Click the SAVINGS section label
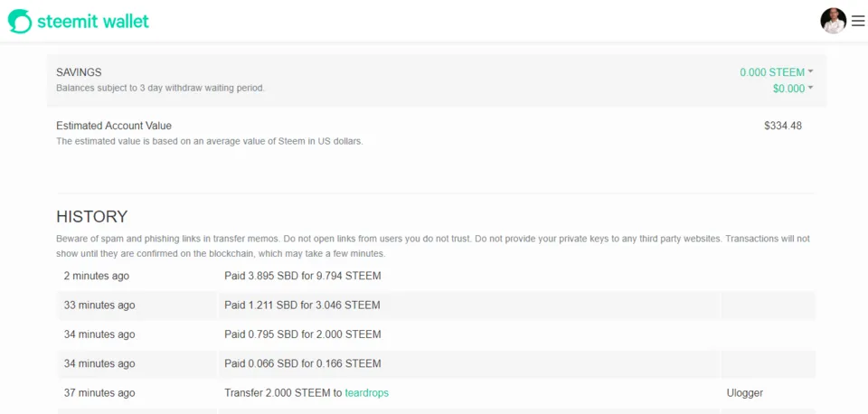Viewport: 868px width, 414px height. click(79, 72)
